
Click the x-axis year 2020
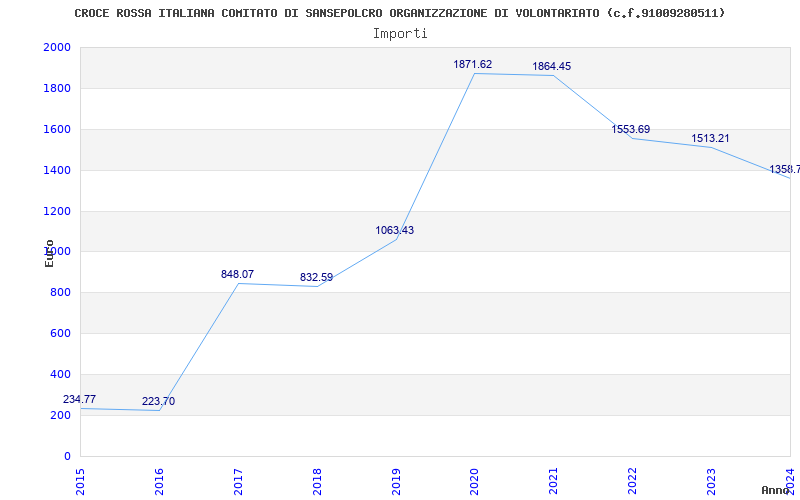pyautogui.click(x=474, y=482)
